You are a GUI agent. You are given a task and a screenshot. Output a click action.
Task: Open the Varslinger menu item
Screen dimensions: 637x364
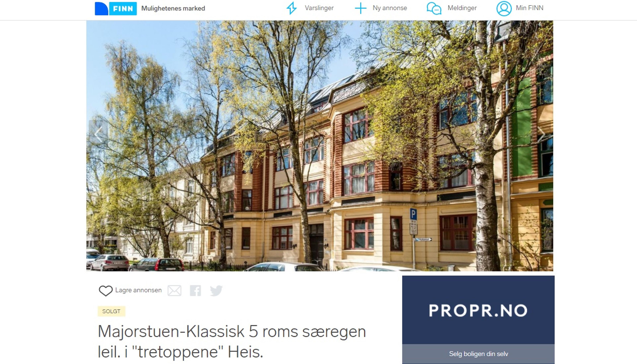click(319, 8)
